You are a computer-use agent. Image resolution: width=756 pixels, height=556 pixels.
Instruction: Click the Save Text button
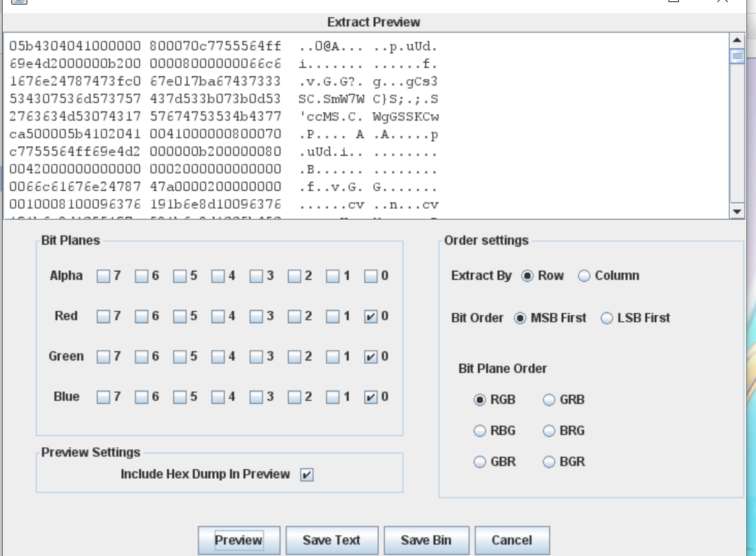pos(331,540)
